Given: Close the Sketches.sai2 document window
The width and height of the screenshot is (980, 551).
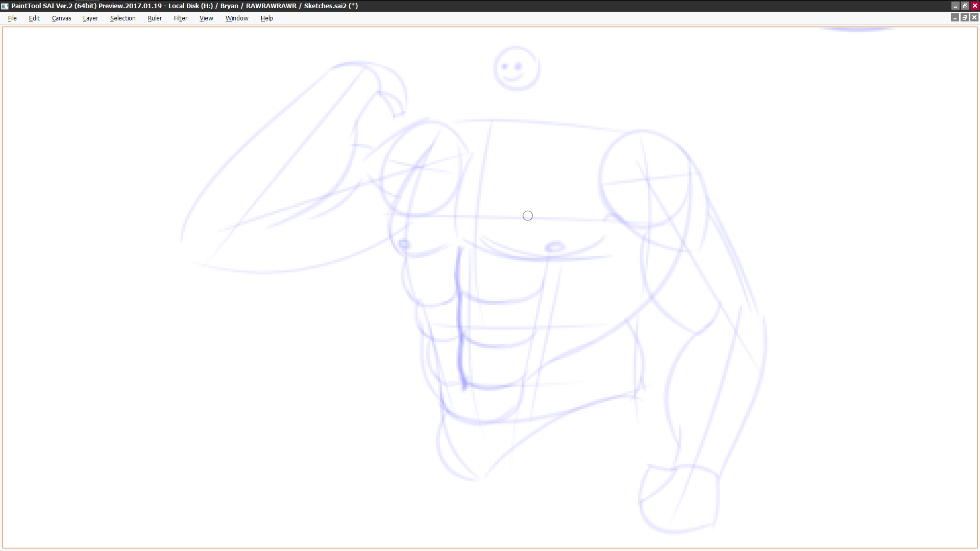Looking at the screenshot, I should point(974,17).
